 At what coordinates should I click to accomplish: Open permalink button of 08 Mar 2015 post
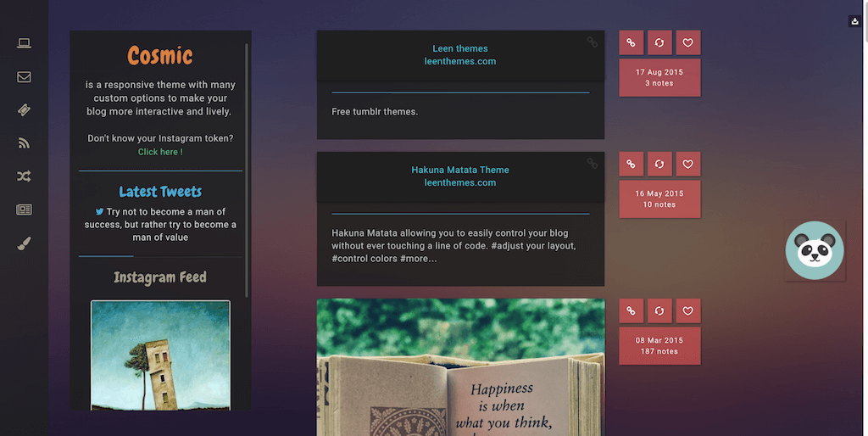coord(631,310)
